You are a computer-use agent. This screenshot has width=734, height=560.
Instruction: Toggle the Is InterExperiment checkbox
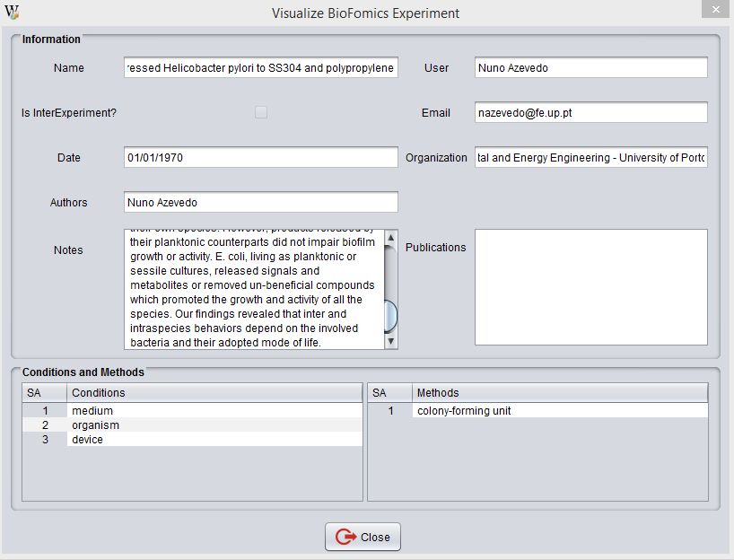261,112
